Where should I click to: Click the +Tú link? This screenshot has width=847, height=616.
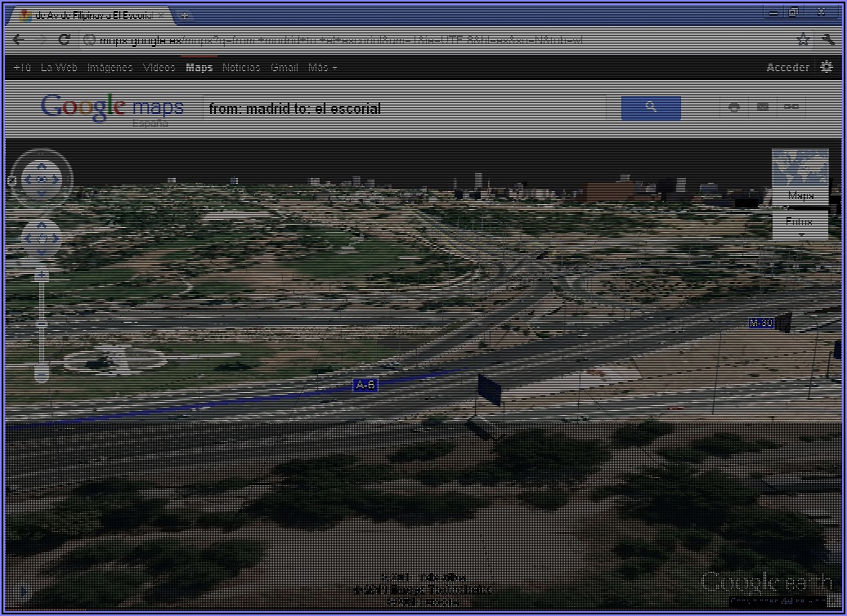coord(22,68)
